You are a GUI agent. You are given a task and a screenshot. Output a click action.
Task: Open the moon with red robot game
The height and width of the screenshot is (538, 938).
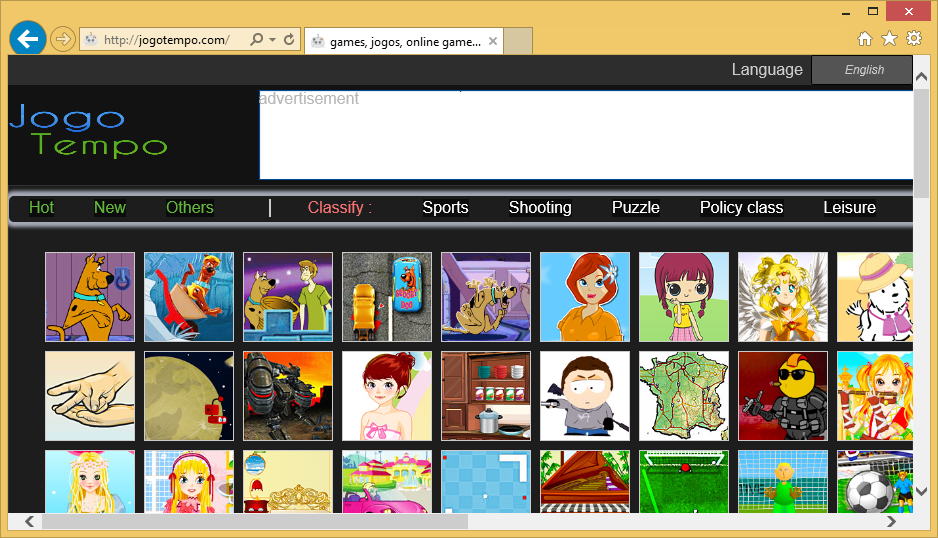coord(189,396)
